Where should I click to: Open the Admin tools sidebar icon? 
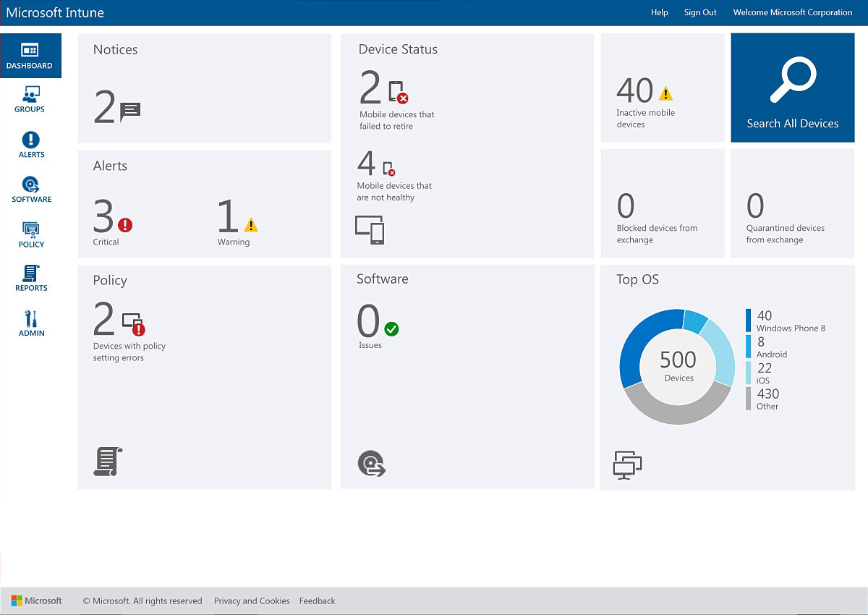[x=31, y=319]
